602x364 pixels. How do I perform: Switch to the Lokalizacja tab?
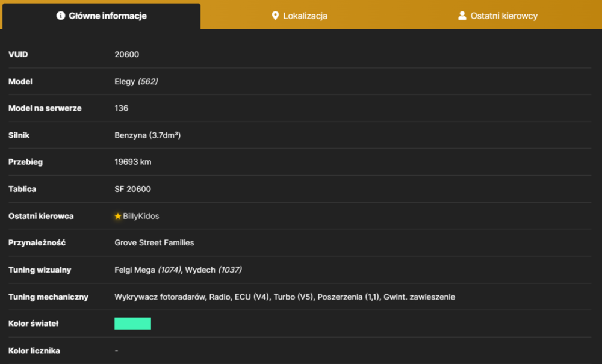pos(299,16)
